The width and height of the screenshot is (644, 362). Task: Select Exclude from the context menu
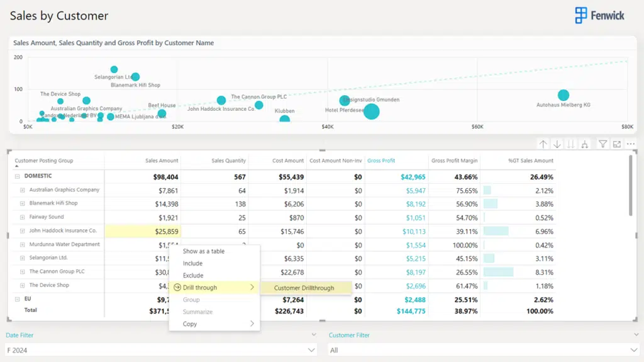pos(193,275)
